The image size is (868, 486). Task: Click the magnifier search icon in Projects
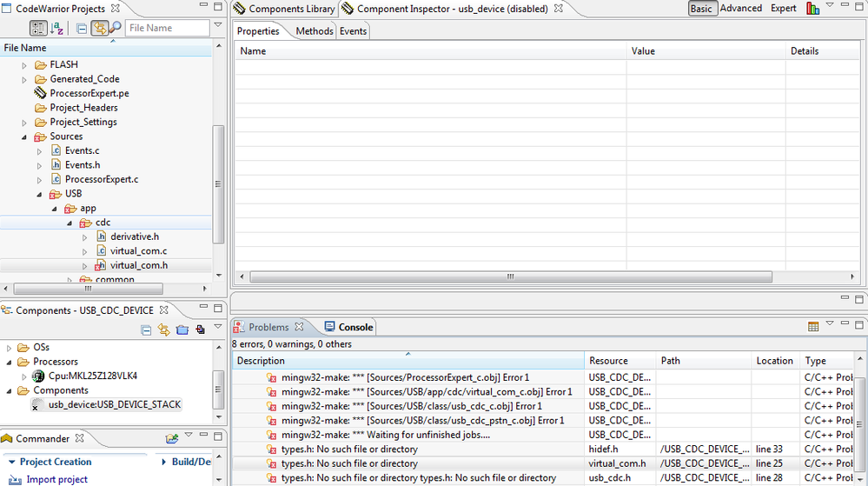(x=116, y=28)
